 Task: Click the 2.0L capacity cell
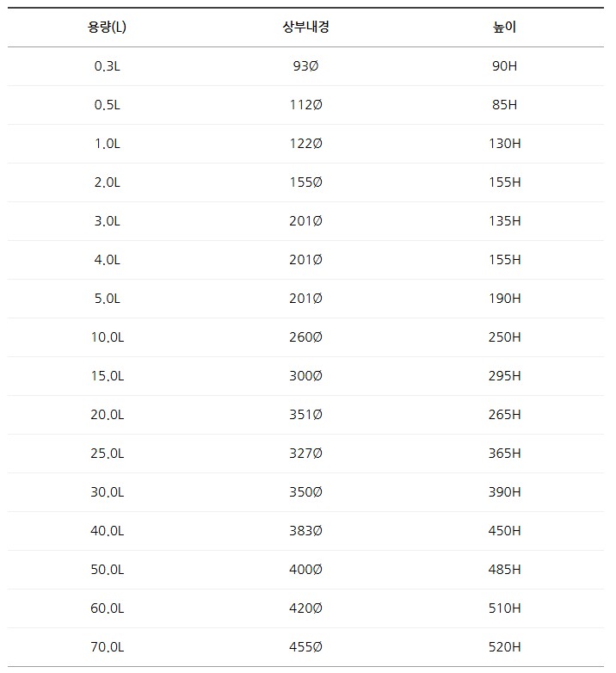point(108,182)
